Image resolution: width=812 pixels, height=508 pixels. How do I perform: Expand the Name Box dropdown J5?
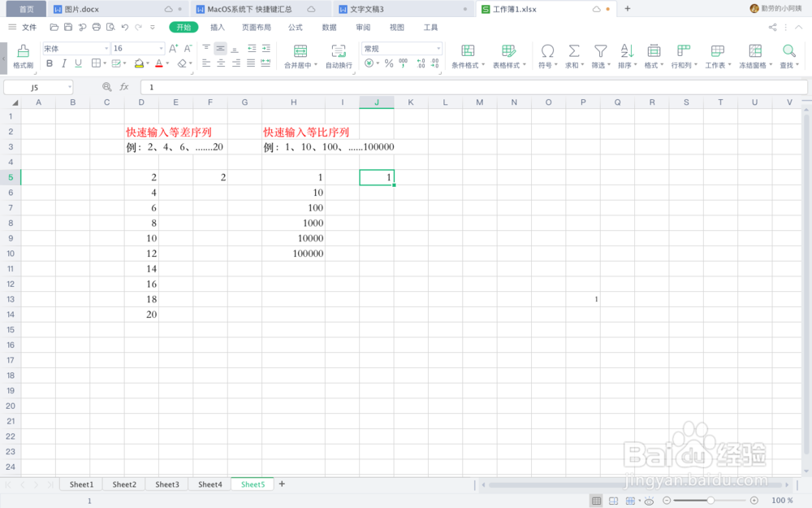tap(69, 87)
